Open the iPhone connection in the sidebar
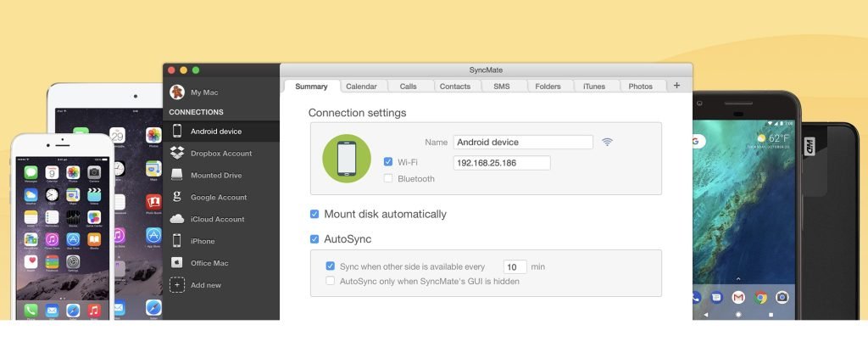868x364 pixels. coord(221,241)
